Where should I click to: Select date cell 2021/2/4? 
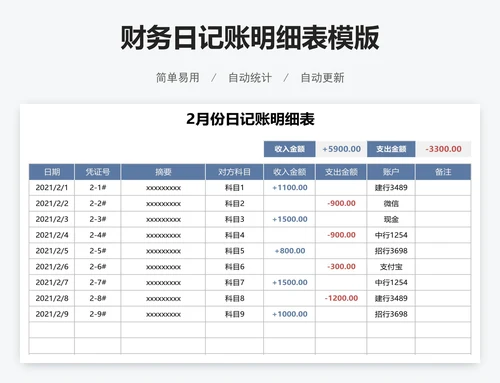[x=52, y=235]
